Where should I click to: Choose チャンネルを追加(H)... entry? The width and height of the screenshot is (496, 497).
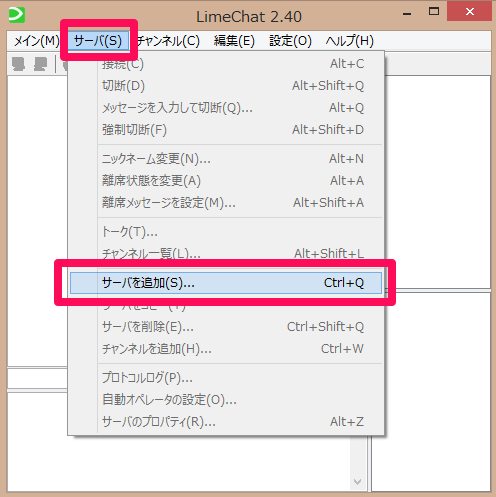pyautogui.click(x=226, y=349)
